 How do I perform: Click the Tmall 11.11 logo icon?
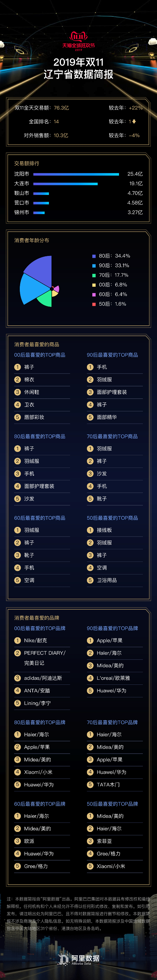79,36
